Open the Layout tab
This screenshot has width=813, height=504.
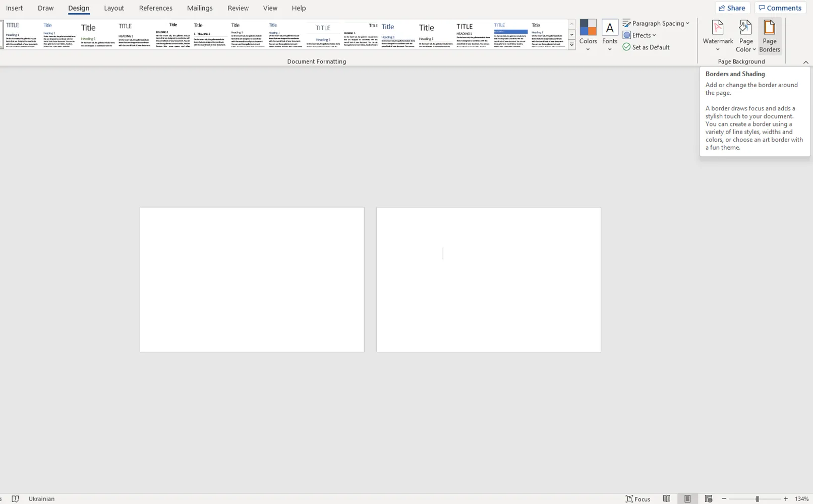point(114,8)
